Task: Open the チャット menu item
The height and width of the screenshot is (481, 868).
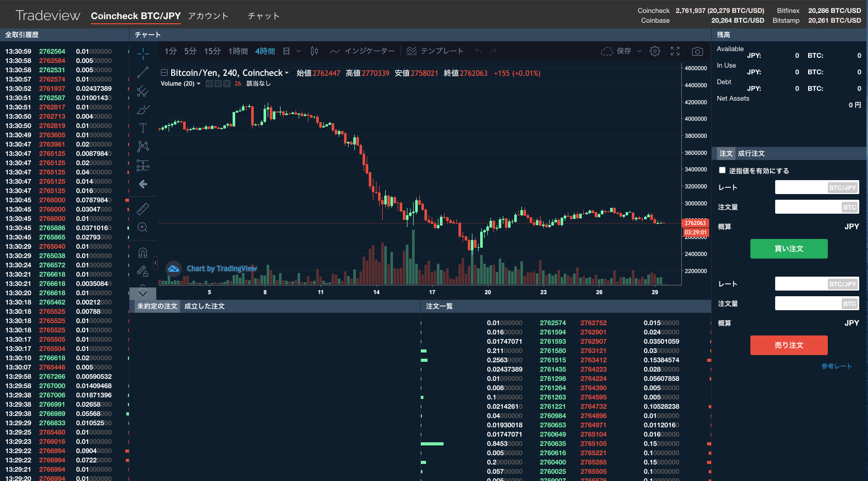Action: [x=264, y=16]
